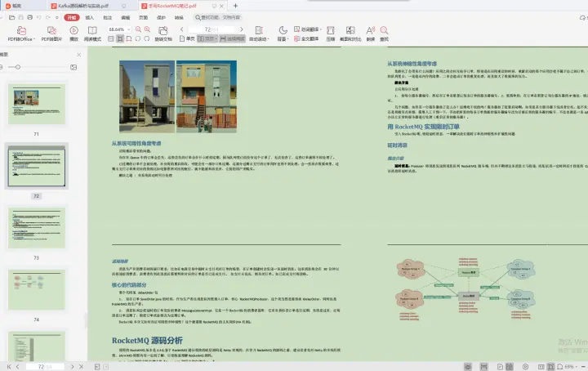Start the 播放 slideshow mode

[73, 34]
